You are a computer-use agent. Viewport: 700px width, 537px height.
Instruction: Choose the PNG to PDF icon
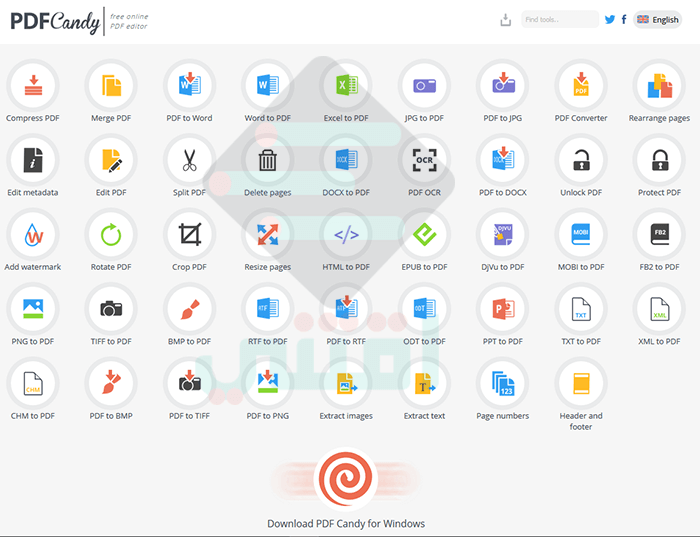click(x=33, y=308)
